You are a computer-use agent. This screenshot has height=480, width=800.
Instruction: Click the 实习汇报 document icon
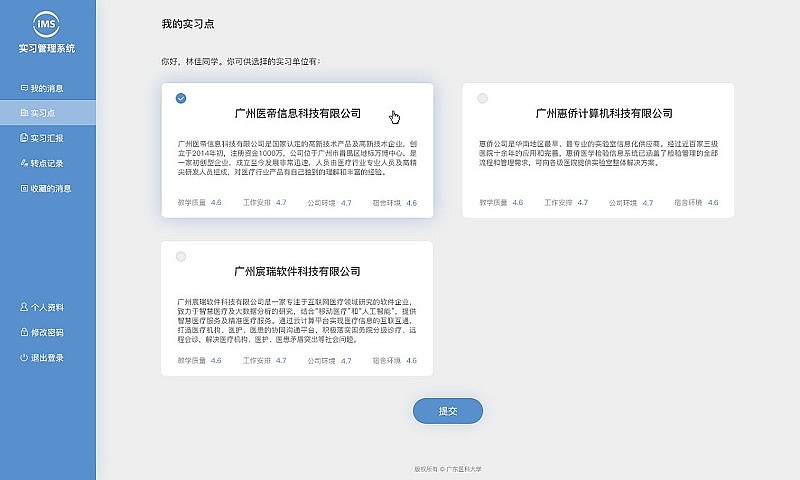(24, 138)
